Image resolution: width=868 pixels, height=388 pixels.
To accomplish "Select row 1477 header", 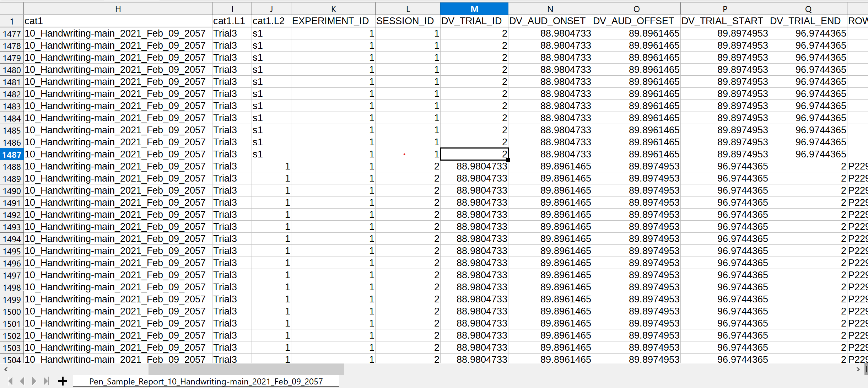I will [12, 33].
